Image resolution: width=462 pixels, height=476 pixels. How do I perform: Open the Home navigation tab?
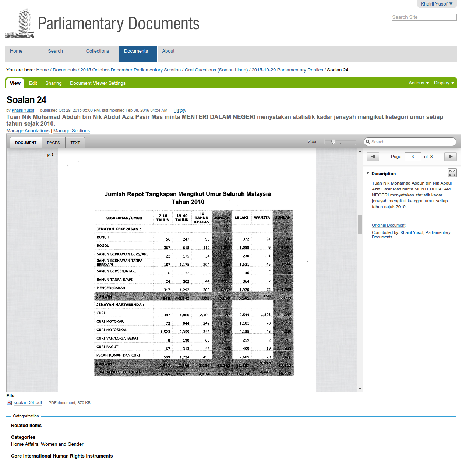[24, 54]
